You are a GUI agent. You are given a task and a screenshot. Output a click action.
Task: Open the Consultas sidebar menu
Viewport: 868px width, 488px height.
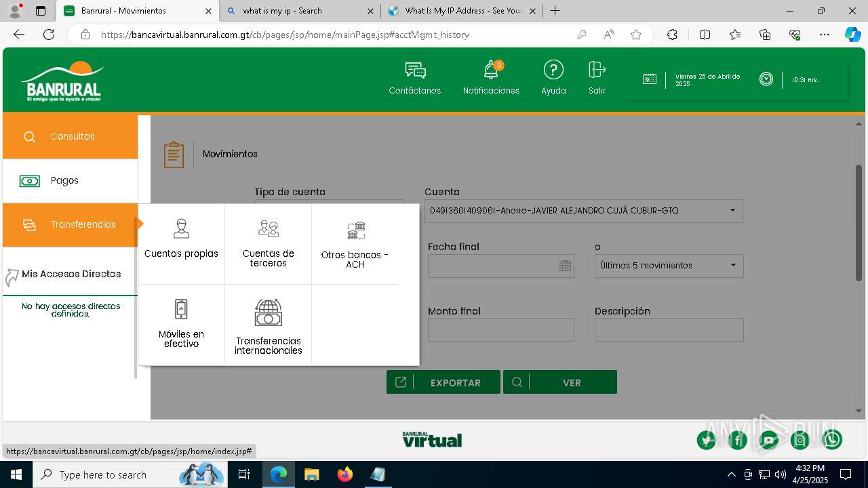(x=71, y=137)
